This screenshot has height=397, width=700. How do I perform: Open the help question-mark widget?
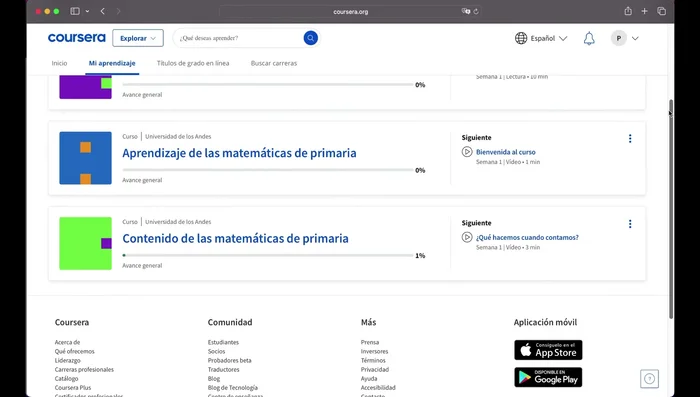(650, 379)
